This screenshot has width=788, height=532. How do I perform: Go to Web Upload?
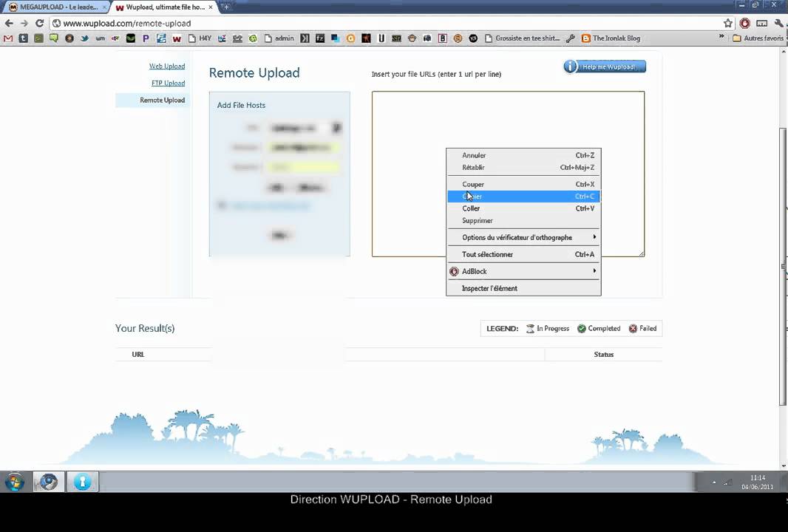pyautogui.click(x=167, y=66)
